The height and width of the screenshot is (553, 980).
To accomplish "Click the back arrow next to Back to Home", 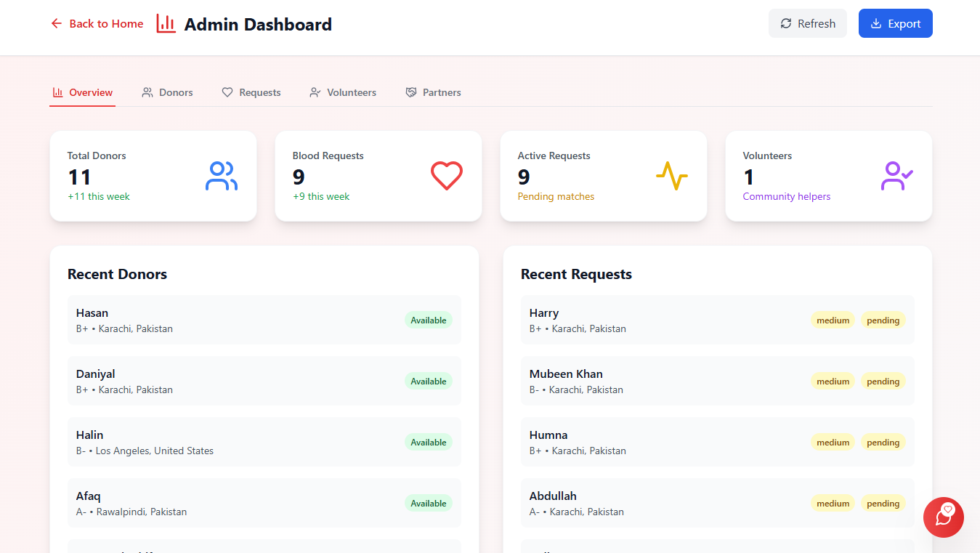I will 56,23.
